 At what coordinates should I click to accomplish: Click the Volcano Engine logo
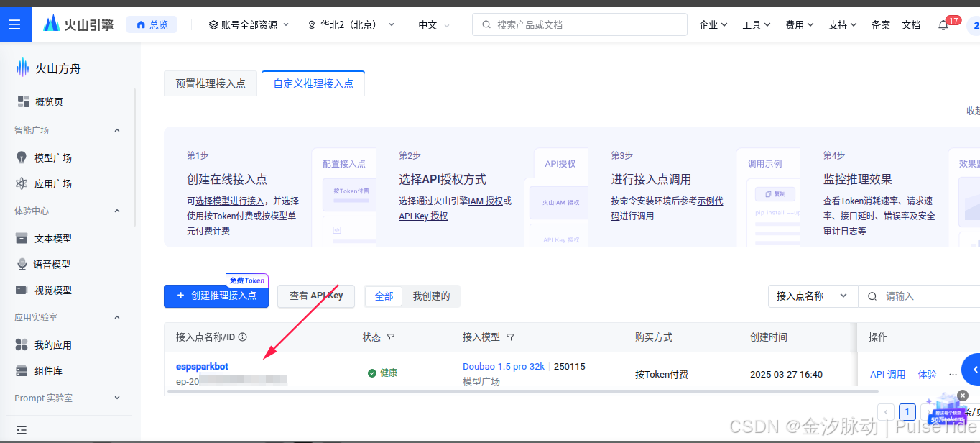click(x=78, y=24)
